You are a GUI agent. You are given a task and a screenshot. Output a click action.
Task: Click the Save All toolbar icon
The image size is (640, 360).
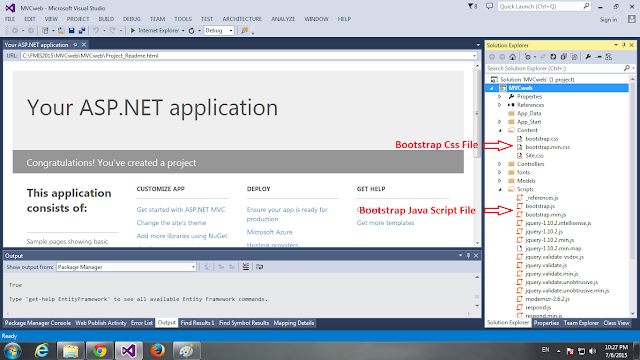82,31
